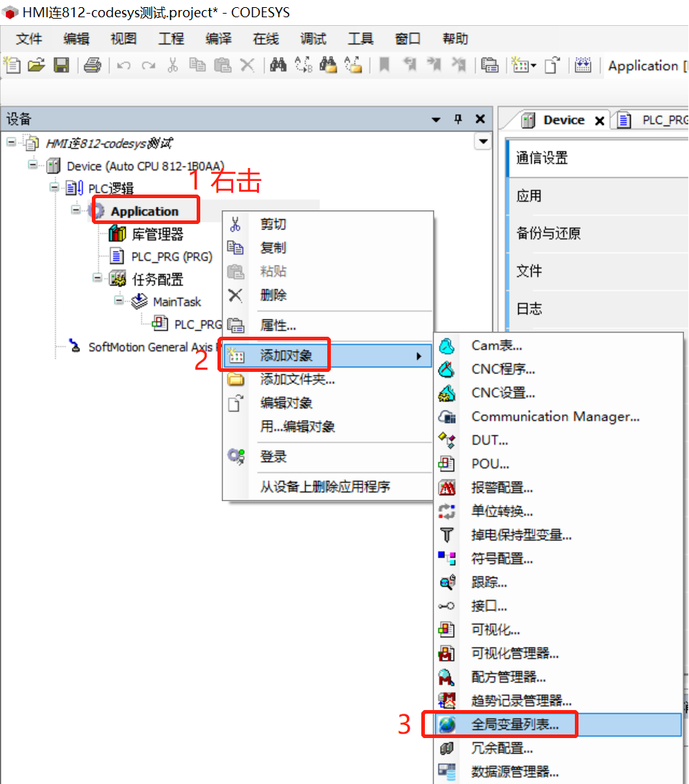The width and height of the screenshot is (689, 784).
Task: Open the 调试 menu
Action: point(314,39)
